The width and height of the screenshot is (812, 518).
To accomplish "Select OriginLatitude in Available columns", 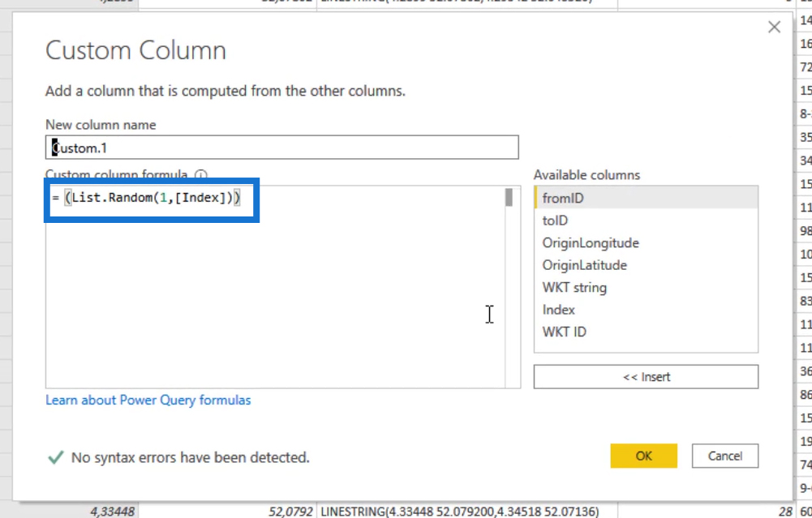I will tap(646, 265).
